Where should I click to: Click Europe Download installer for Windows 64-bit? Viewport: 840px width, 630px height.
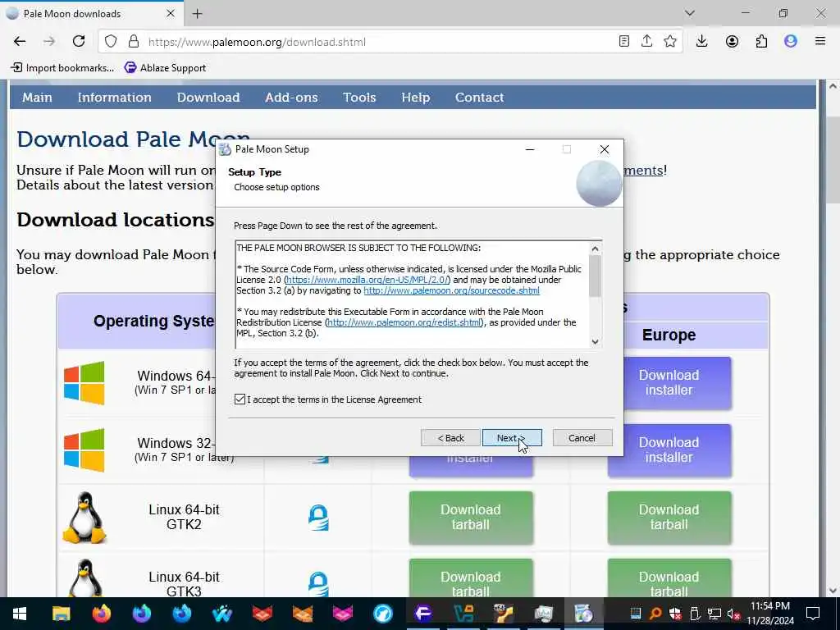(669, 382)
